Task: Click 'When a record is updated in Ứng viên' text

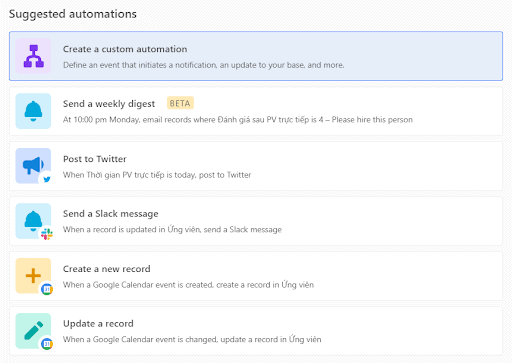Action: pos(172,229)
